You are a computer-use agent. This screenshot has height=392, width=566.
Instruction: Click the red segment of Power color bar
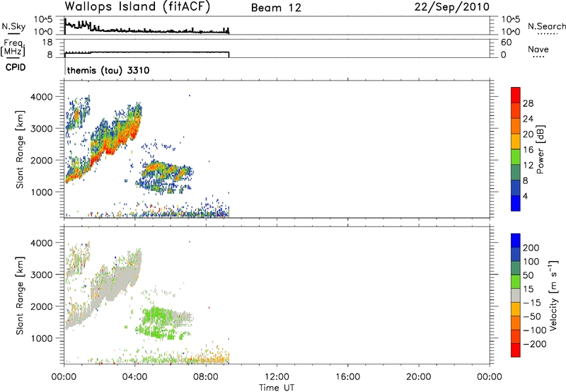point(516,95)
